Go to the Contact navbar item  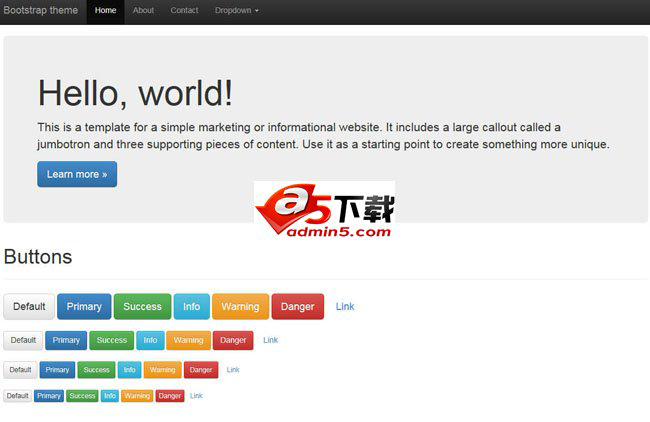click(184, 12)
